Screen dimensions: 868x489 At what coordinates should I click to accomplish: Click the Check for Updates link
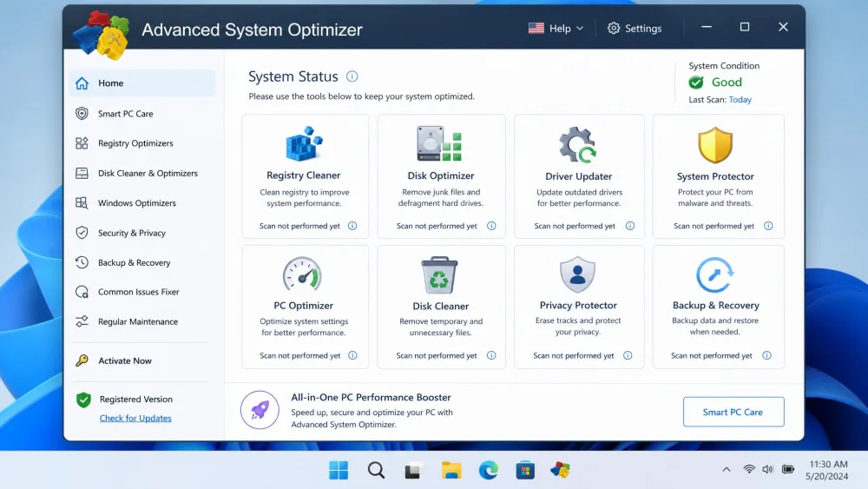tap(135, 418)
